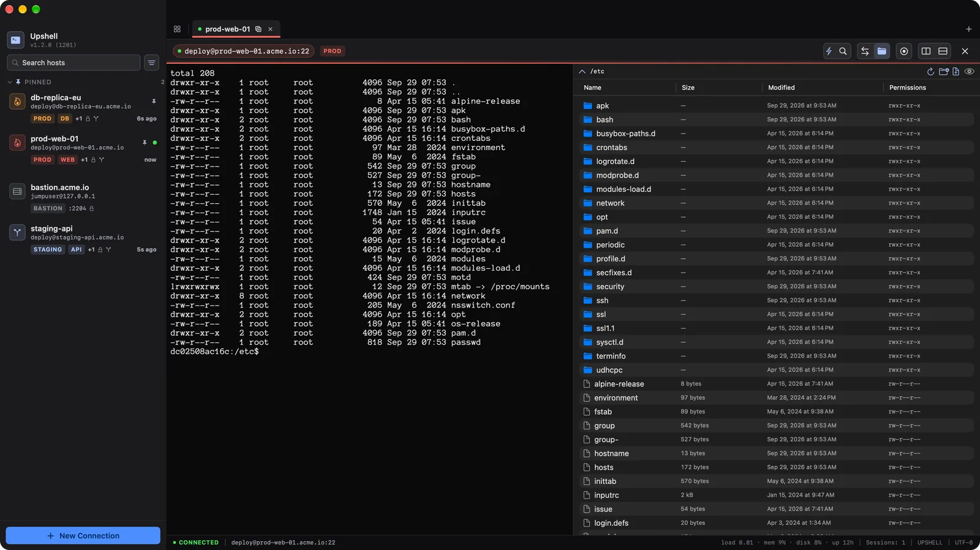Open the ssh folder
The width and height of the screenshot is (980, 550).
777,300
